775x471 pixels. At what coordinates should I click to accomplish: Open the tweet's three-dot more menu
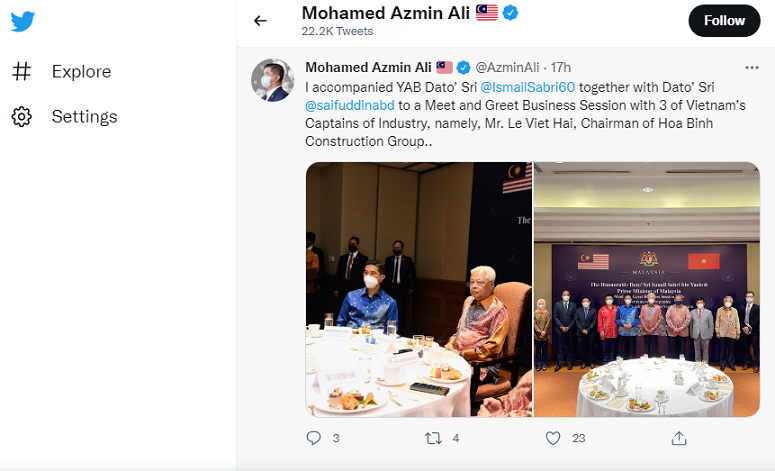click(751, 67)
